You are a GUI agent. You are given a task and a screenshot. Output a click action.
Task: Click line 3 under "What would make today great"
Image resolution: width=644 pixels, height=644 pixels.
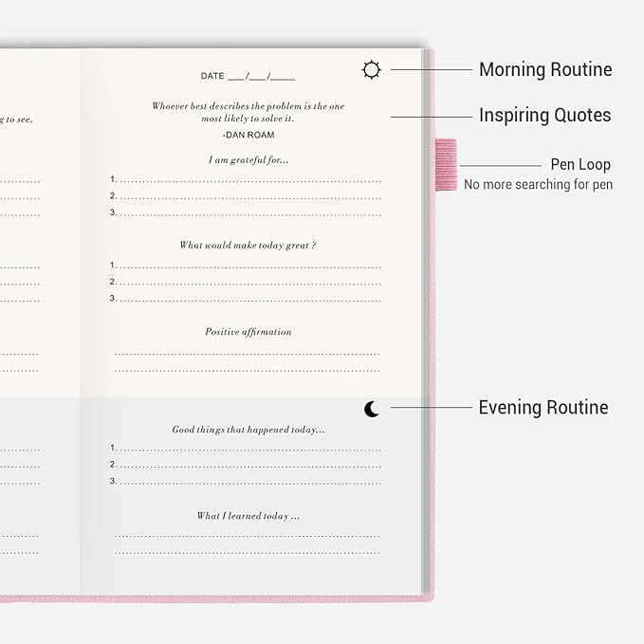pyautogui.click(x=248, y=300)
